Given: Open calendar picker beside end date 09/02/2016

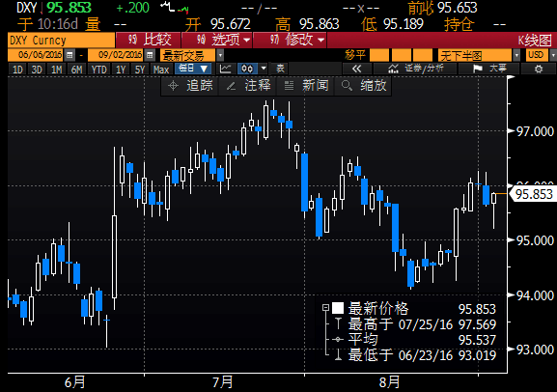Looking at the screenshot, I should pyautogui.click(x=151, y=55).
